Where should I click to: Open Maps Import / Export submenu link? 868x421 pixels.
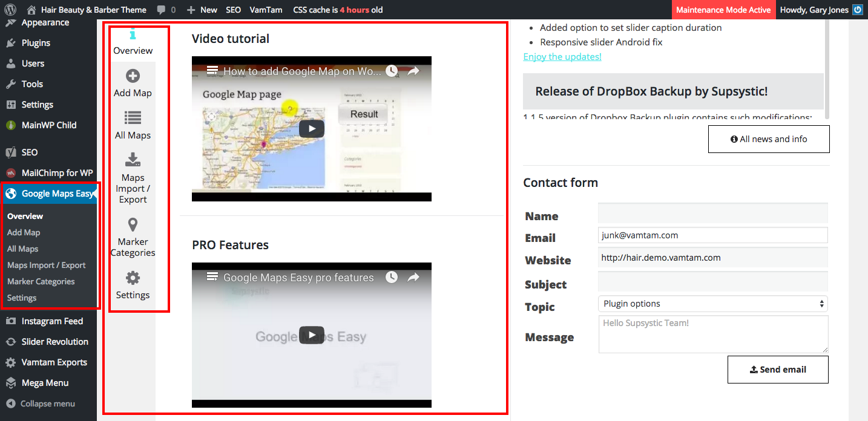pos(47,265)
